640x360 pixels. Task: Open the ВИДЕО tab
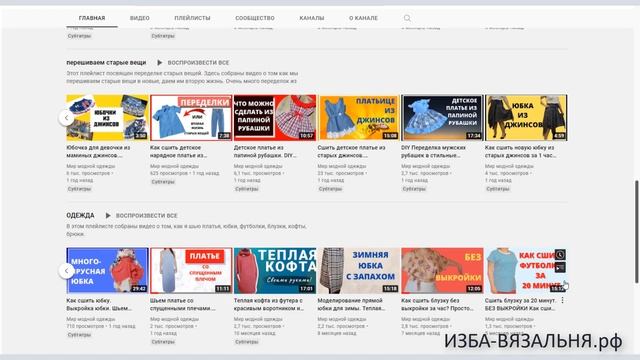tap(140, 18)
